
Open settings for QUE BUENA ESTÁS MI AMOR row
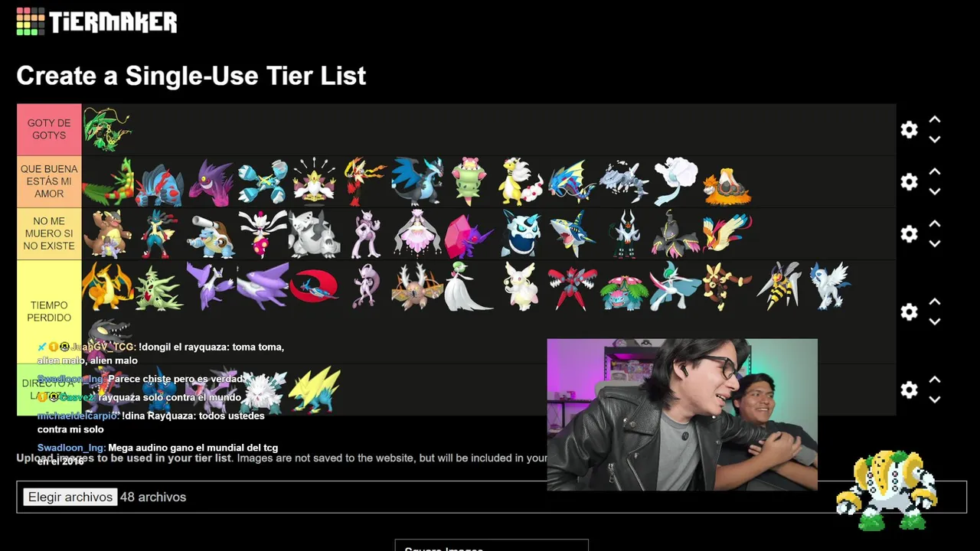pos(909,182)
